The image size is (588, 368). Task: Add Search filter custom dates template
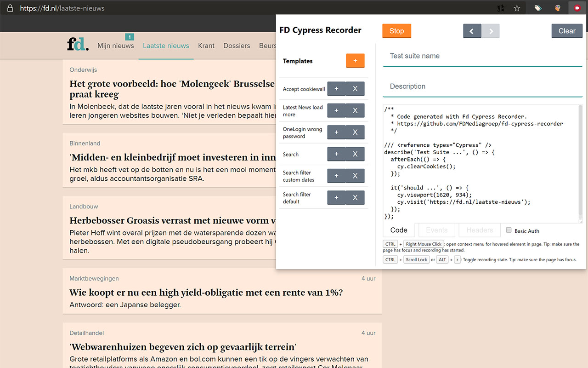pyautogui.click(x=336, y=176)
